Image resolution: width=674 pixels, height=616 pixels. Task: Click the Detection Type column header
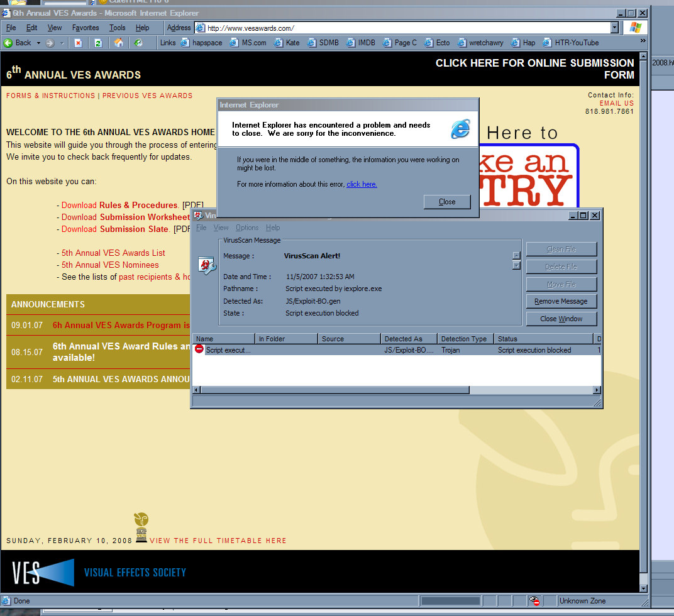coord(464,339)
